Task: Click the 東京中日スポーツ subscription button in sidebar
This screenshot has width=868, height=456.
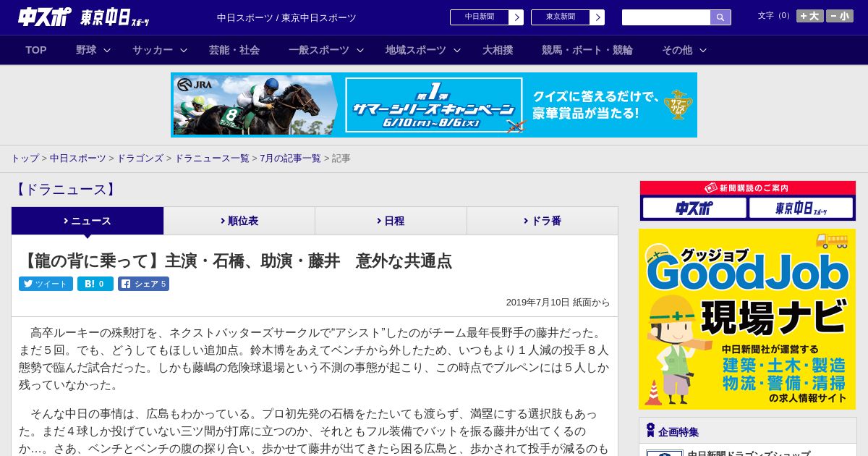Action: [x=801, y=208]
